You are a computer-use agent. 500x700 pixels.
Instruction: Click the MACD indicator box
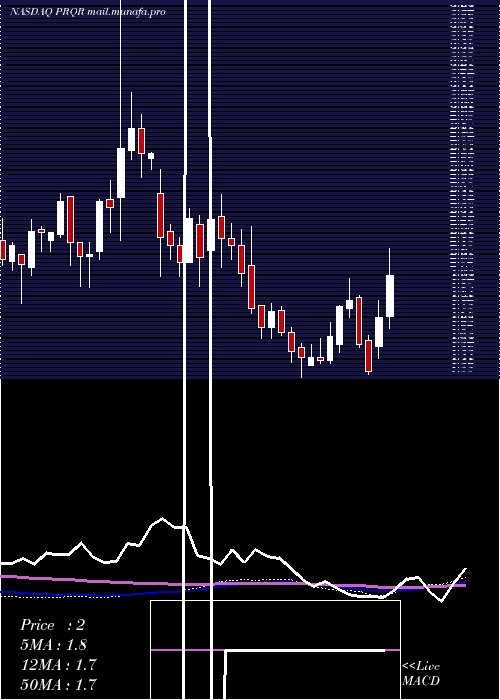pos(275,650)
